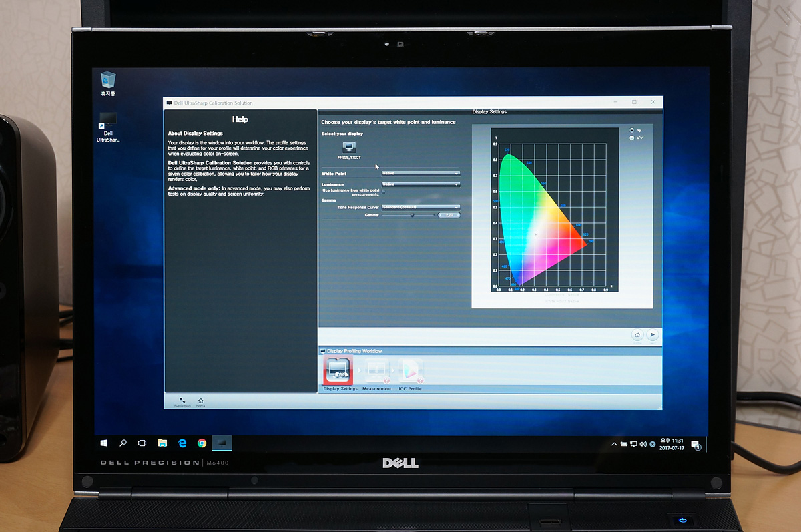Click the Select your display label
Viewport: 801px width, 532px height.
coord(342,134)
